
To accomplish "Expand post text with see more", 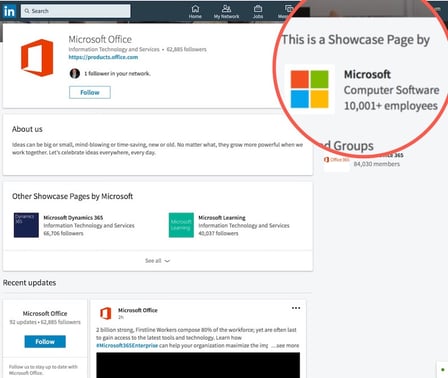I will tap(285, 346).
